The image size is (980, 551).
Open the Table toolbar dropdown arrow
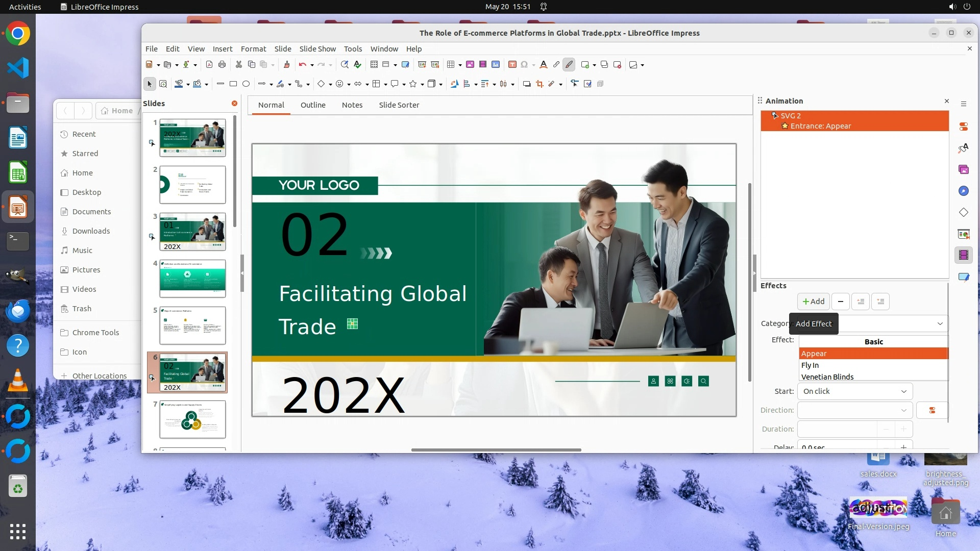[x=460, y=65]
